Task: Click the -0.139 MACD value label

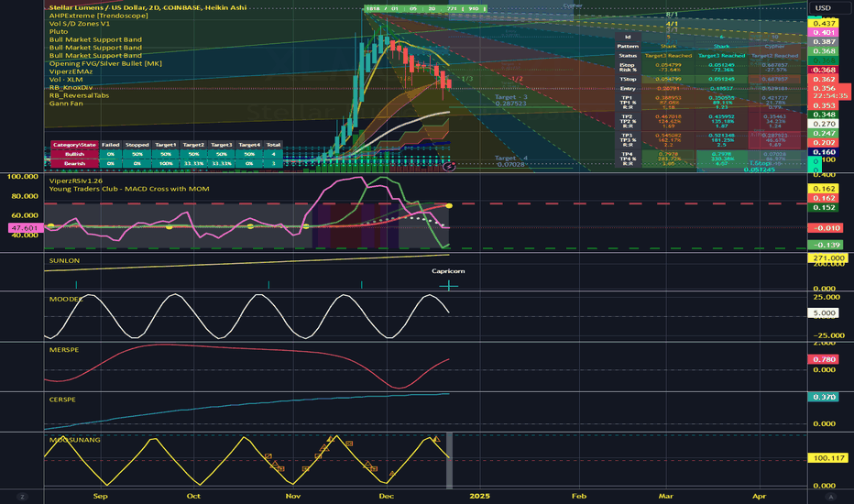Action: click(826, 246)
